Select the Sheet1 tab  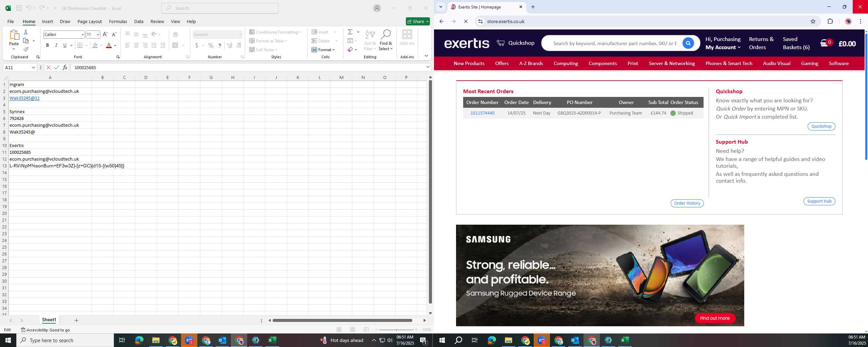point(49,320)
